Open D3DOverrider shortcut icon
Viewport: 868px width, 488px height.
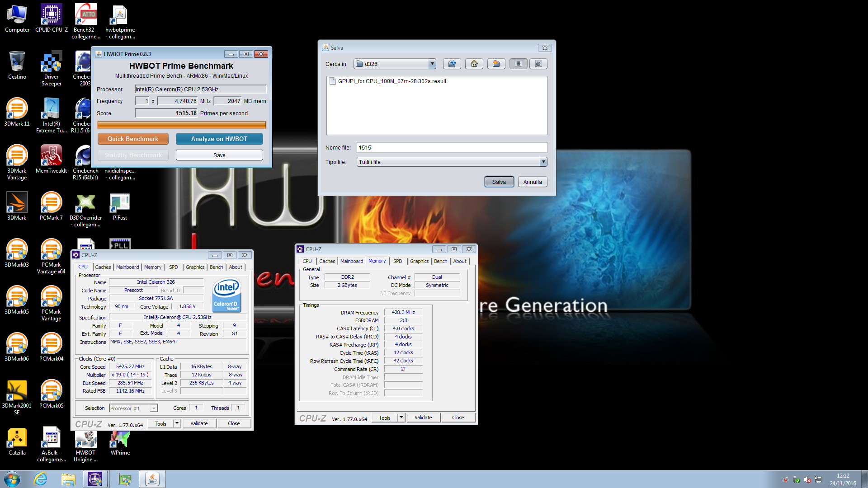pyautogui.click(x=85, y=209)
